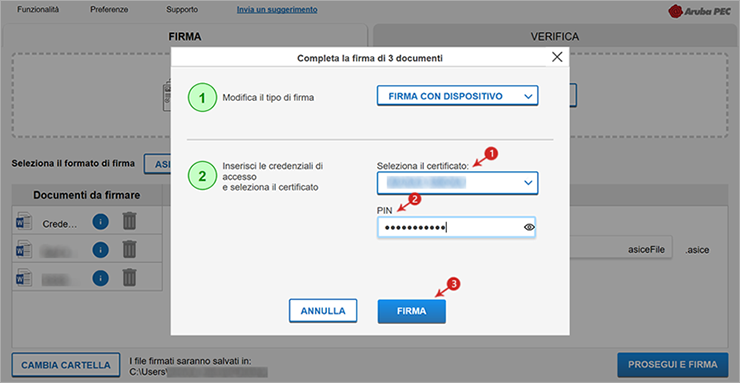Screen dimensions: 740x383
Task: Select the Crede... Word file icon
Action: [24, 222]
